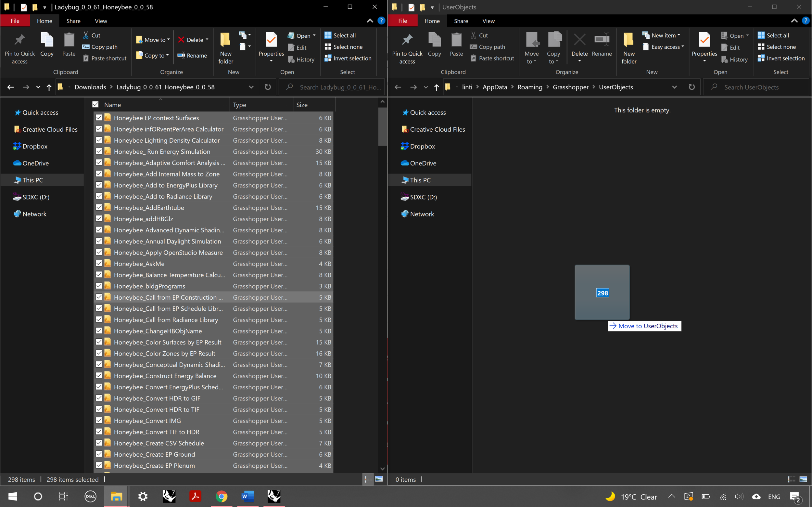This screenshot has height=507, width=812.
Task: Open Properties of the selected files
Action: tap(271, 45)
